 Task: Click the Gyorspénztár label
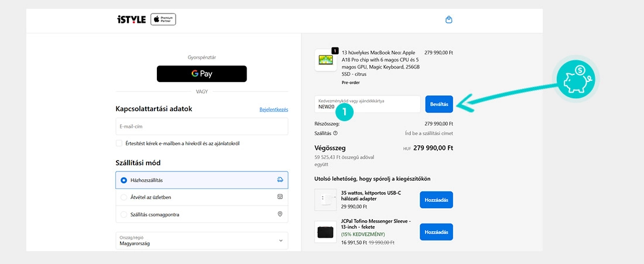(201, 57)
